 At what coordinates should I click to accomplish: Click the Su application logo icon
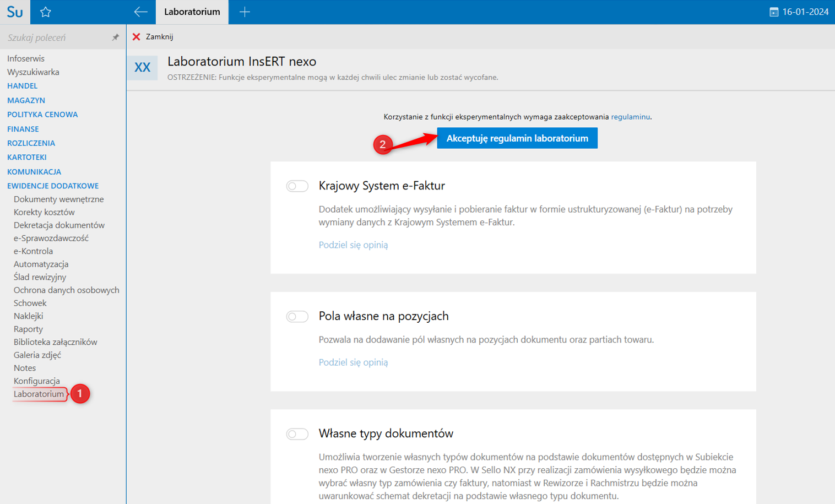click(x=15, y=12)
